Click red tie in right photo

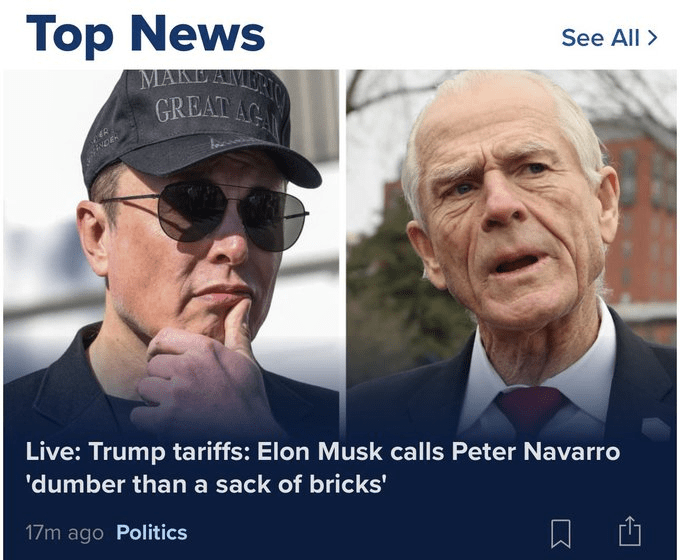(530, 408)
